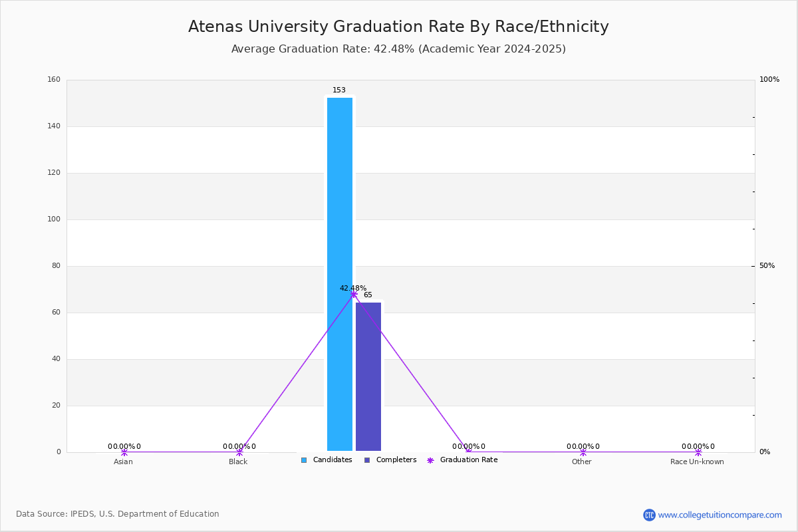Viewport: 798px width, 532px height.
Task: Click the Candidates legend blue square icon
Action: pyautogui.click(x=304, y=460)
